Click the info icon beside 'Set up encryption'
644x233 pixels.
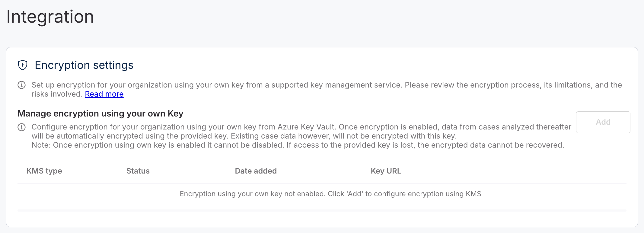coord(21,85)
